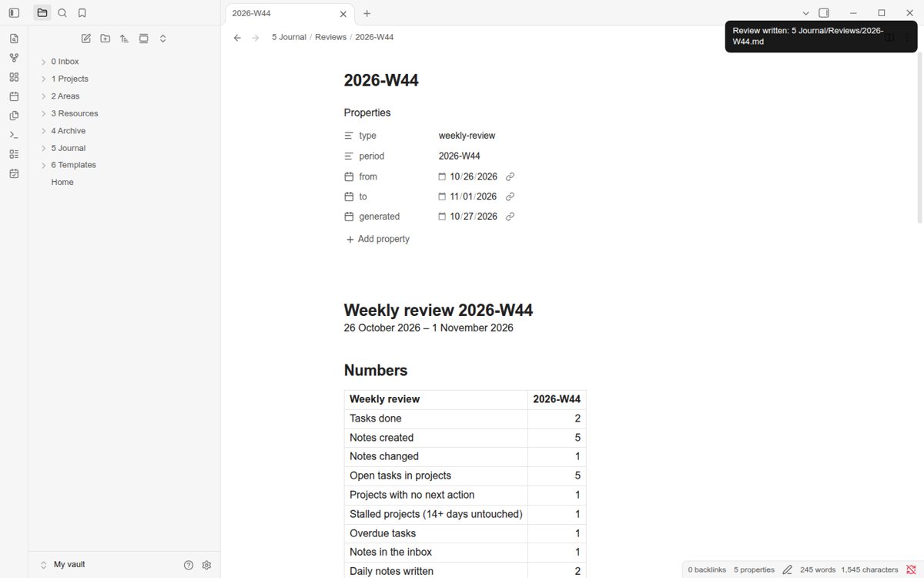Image resolution: width=924 pixels, height=578 pixels.
Task: Click the period property icon
Action: point(349,156)
